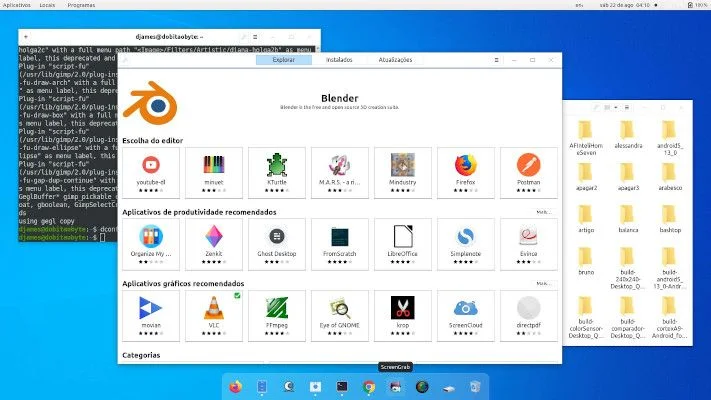Click the ScreenGrab icon in the dock
711x400 pixels.
tap(395, 387)
